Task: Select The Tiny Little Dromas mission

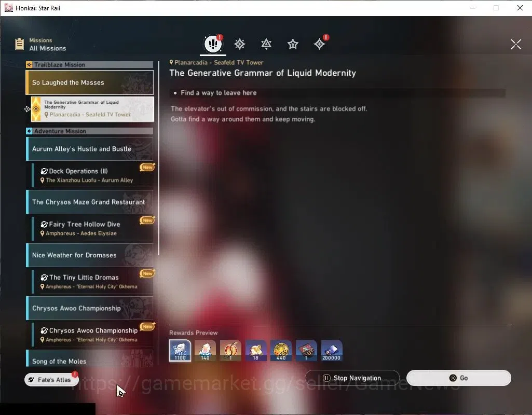Action: click(x=92, y=281)
